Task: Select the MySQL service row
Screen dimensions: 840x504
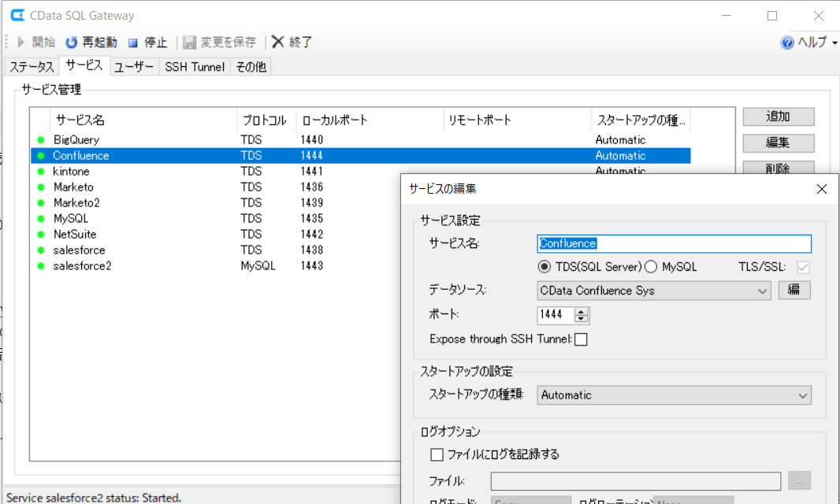Action: [215, 218]
